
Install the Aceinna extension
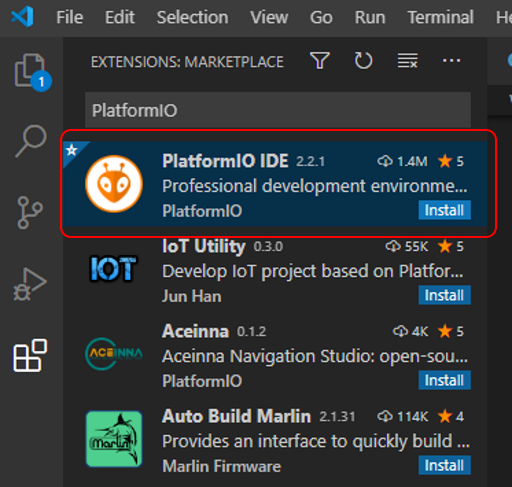(444, 380)
